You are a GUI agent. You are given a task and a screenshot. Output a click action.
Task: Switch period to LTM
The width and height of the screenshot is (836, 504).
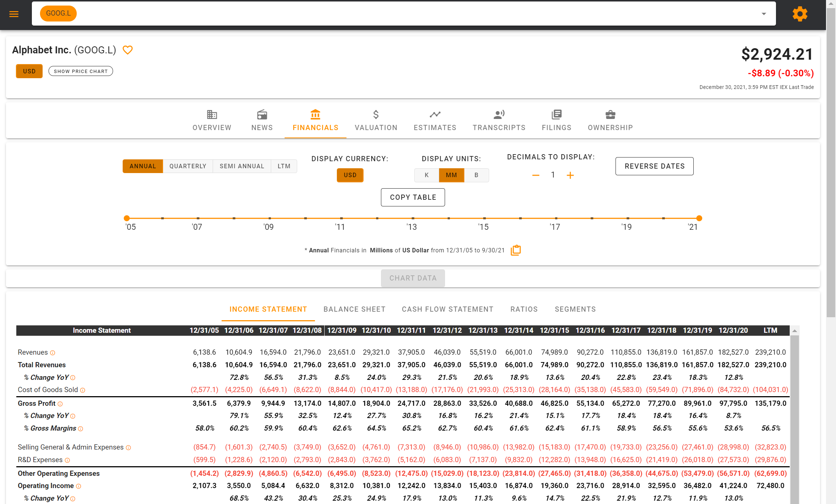click(284, 166)
